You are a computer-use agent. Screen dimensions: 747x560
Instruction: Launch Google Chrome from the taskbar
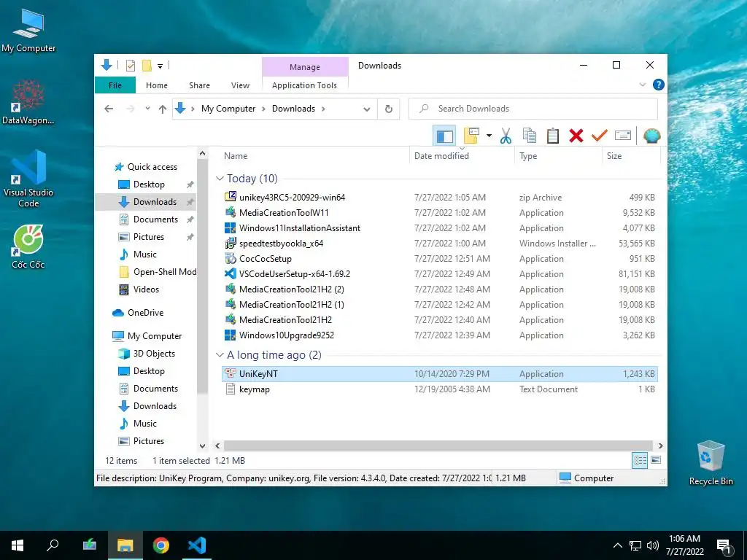pos(161,545)
